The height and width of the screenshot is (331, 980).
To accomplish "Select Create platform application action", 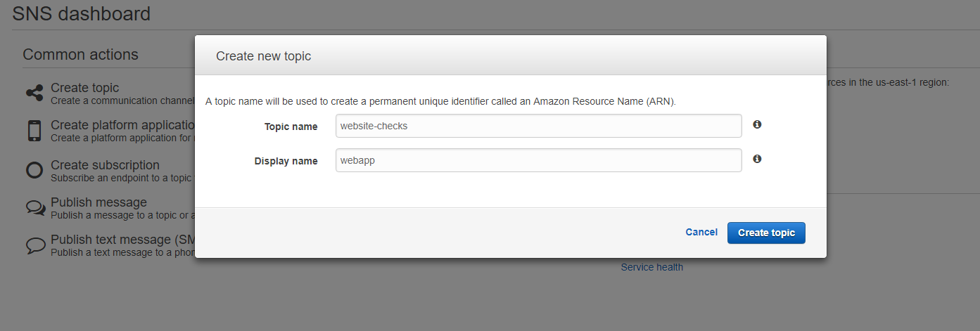I will 122,125.
